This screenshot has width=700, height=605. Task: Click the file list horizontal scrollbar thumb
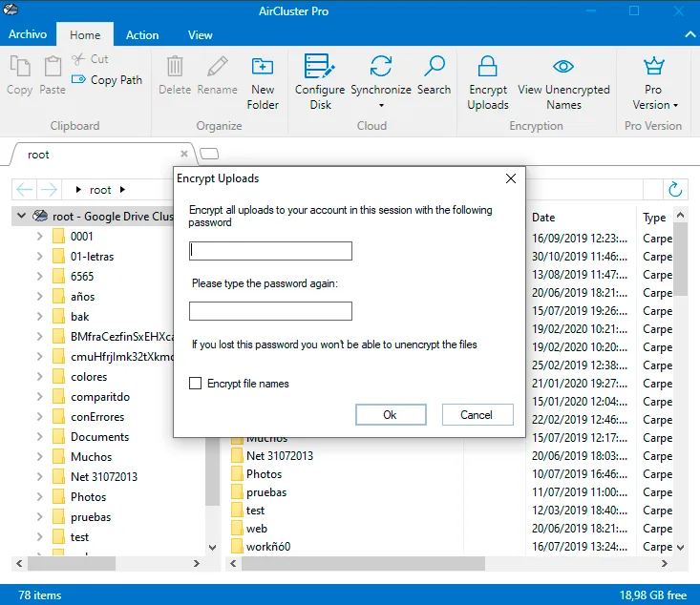[x=363, y=564]
